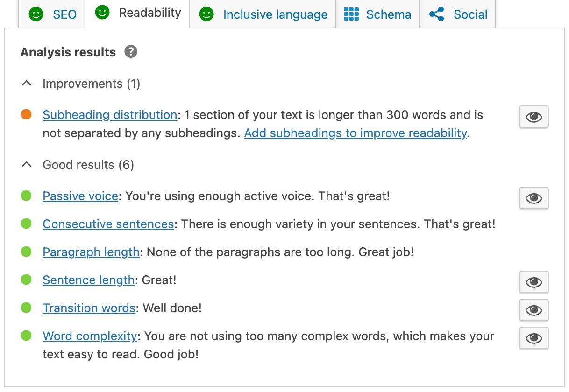Screen dimensions: 569x392
Task: Toggle the Passive voice eye marker
Action: pyautogui.click(x=533, y=198)
